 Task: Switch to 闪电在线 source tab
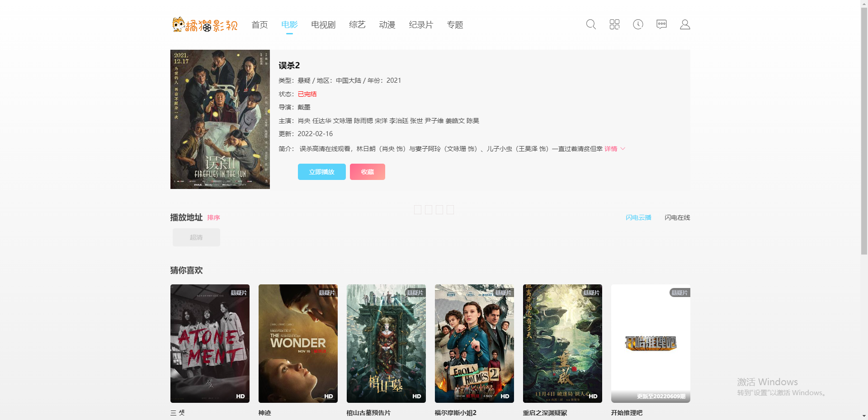(x=677, y=218)
